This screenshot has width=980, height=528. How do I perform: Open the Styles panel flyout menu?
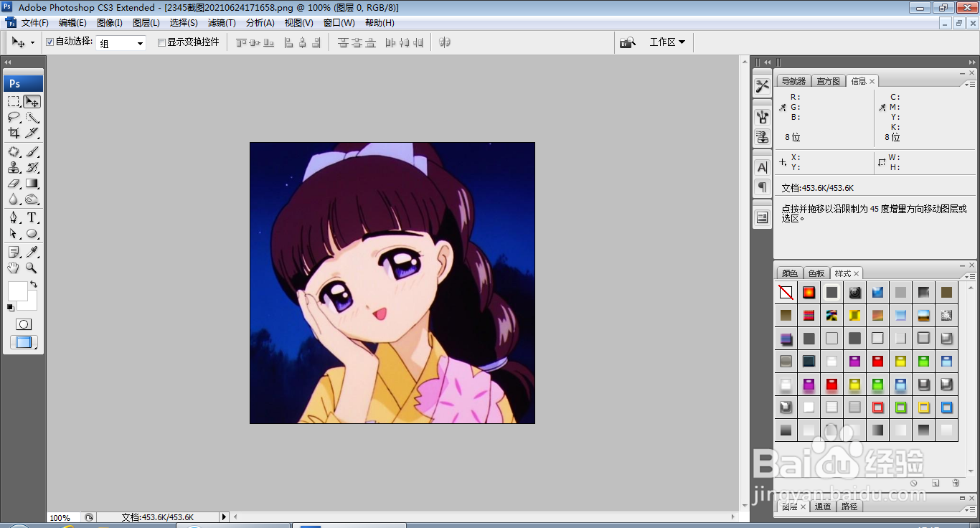(x=971, y=275)
